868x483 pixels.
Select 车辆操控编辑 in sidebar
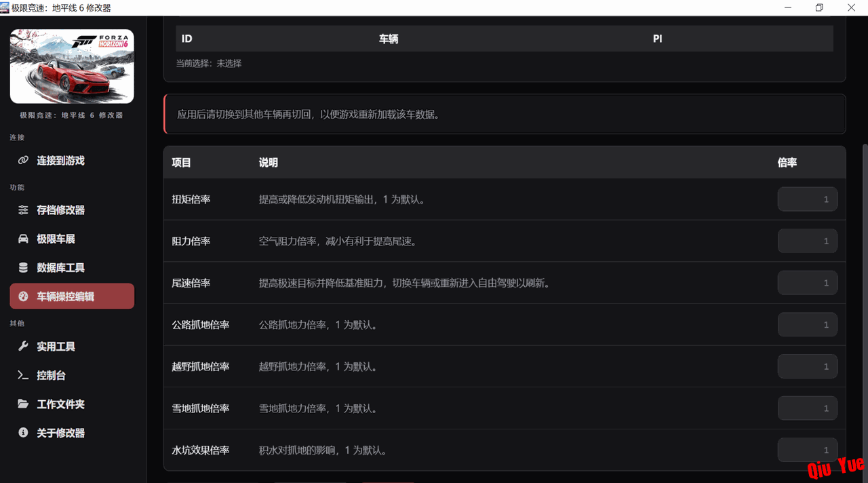click(72, 296)
